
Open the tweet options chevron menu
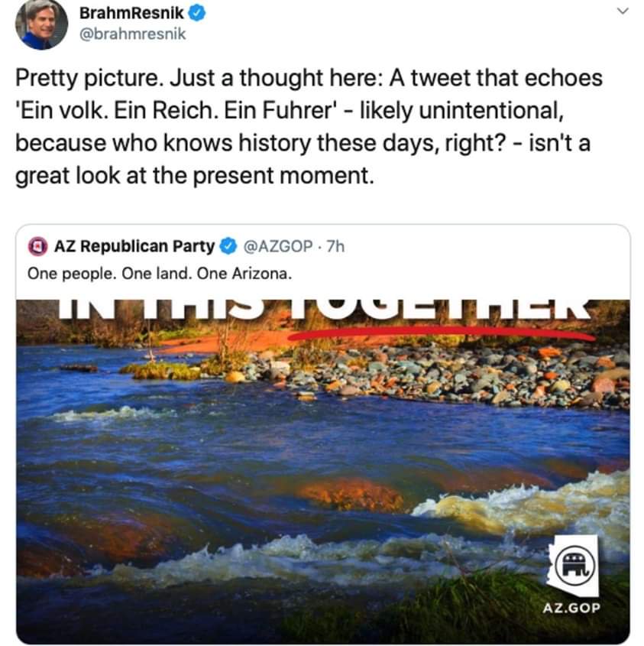(623, 11)
